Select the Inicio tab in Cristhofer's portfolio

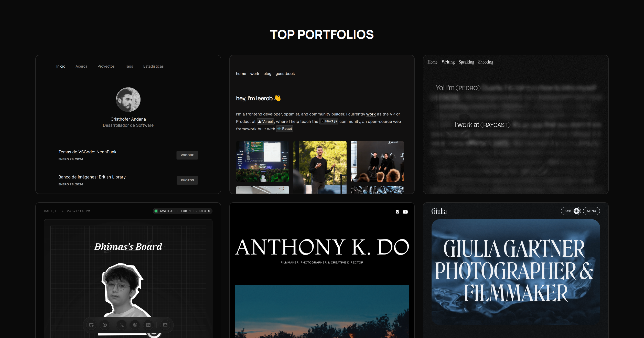[x=61, y=66]
